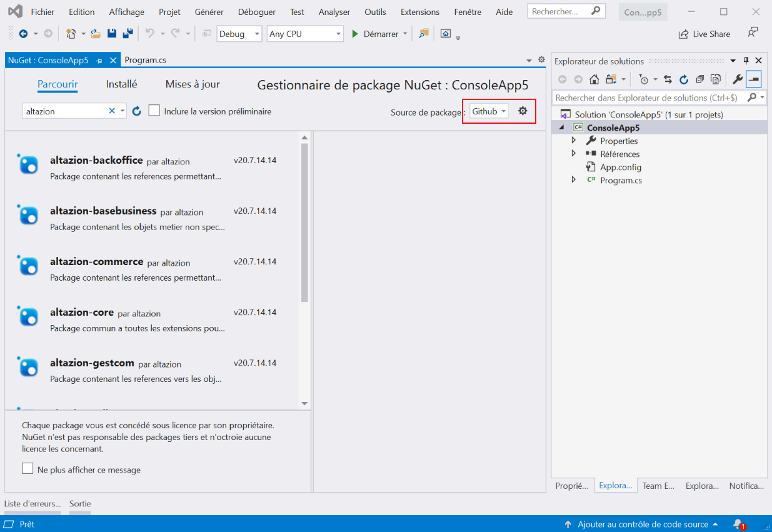Viewport: 772px width, 532px height.
Task: Expand the Program.cs node in the tree
Action: pos(574,180)
